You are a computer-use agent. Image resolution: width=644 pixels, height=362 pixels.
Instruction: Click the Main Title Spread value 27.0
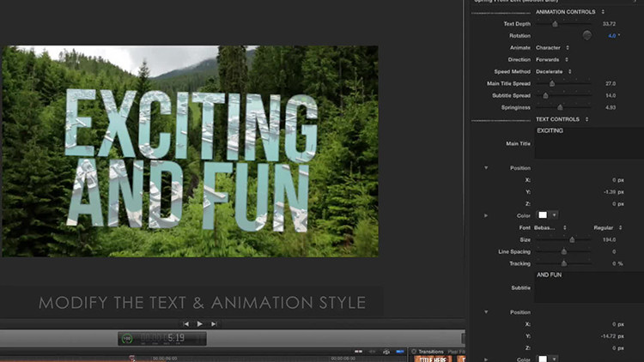pyautogui.click(x=611, y=83)
